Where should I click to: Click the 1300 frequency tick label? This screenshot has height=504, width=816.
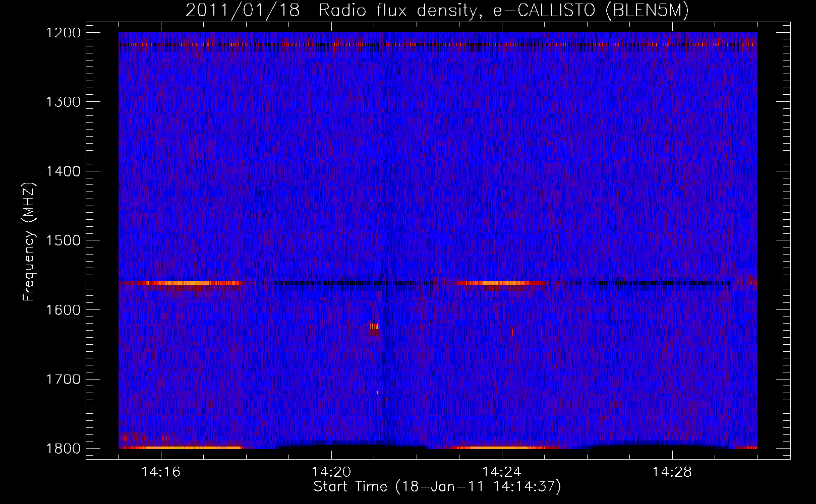click(x=63, y=102)
